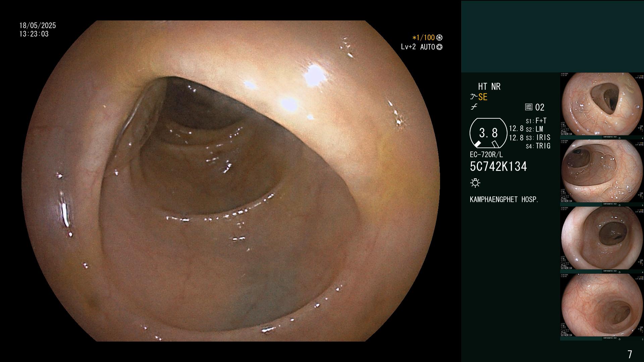Click the S4: TRIG switch assignment
Image resolution: width=644 pixels, height=362 pixels.
point(538,146)
